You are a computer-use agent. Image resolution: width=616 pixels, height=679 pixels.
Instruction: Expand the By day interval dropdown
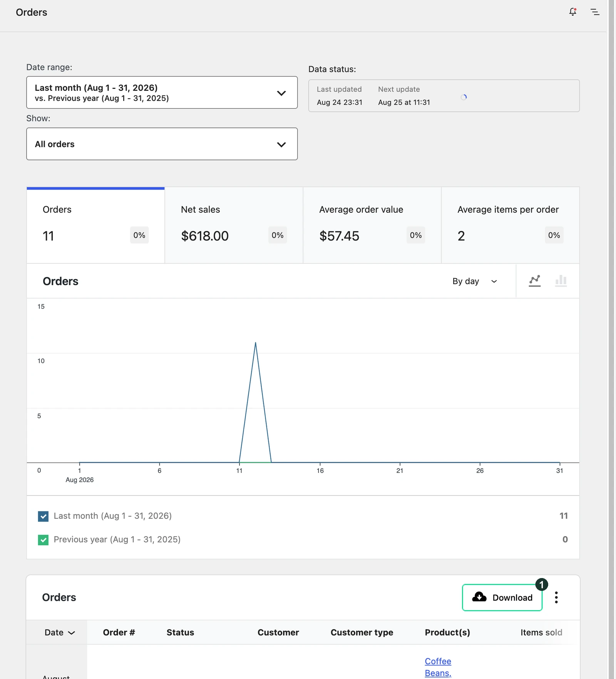(x=475, y=281)
